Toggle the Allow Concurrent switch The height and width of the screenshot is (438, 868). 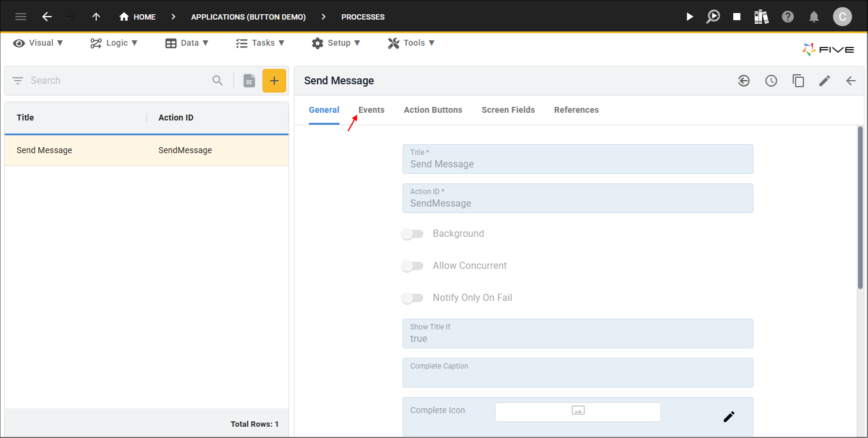(x=413, y=266)
